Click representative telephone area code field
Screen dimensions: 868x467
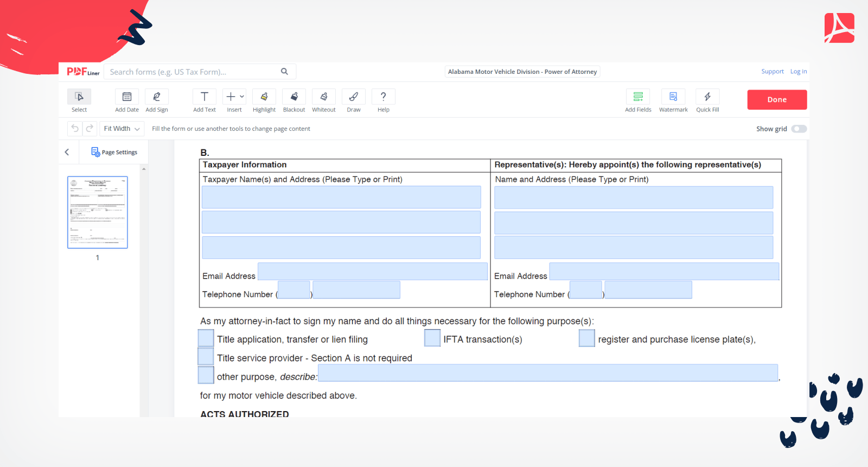coord(586,290)
